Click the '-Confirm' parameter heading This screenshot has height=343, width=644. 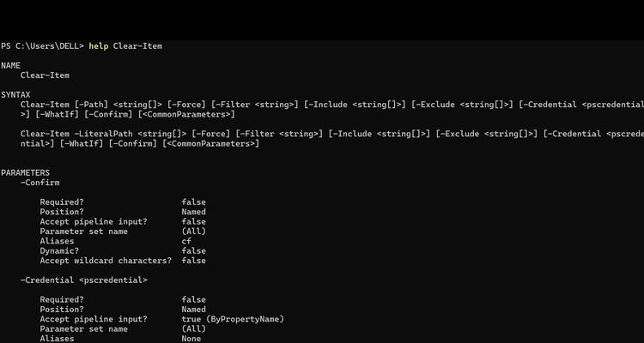(x=39, y=183)
